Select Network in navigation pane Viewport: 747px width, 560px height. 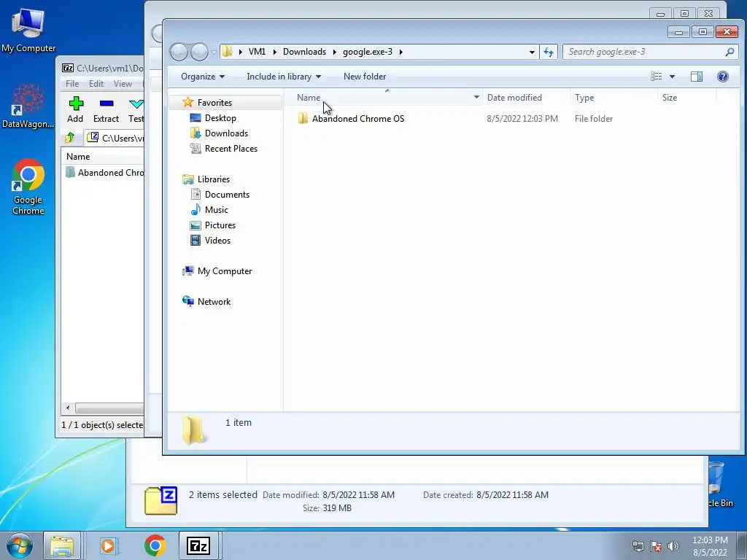(214, 301)
